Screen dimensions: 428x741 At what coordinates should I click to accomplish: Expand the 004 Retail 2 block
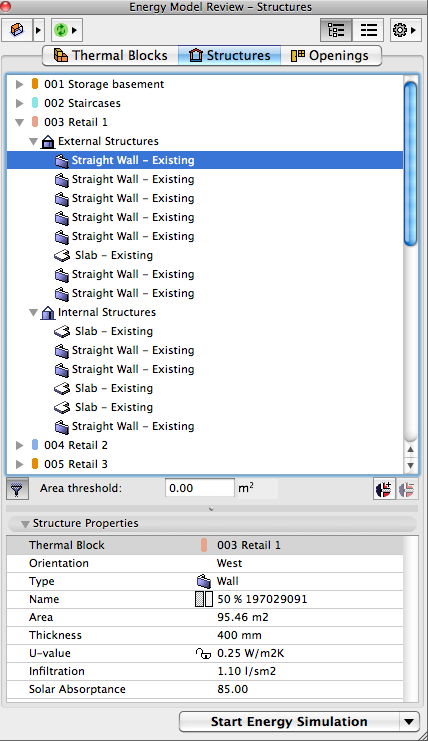[x=19, y=445]
